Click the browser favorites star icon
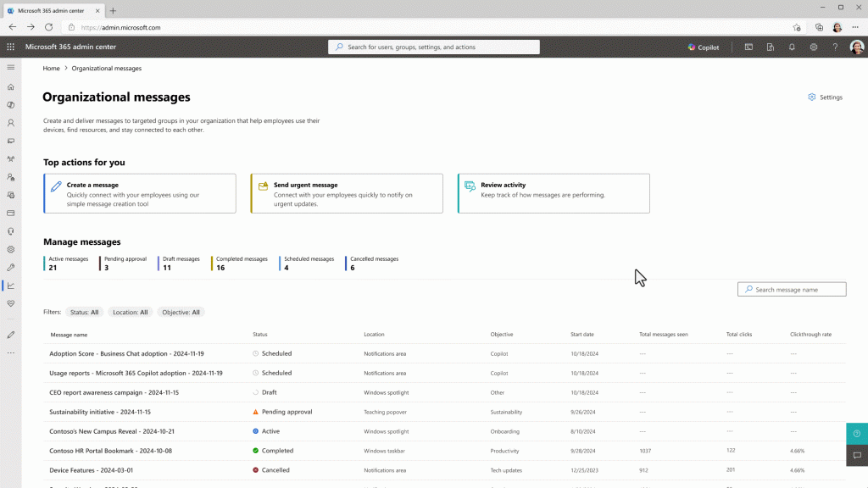Viewport: 868px width, 488px height. (x=797, y=27)
